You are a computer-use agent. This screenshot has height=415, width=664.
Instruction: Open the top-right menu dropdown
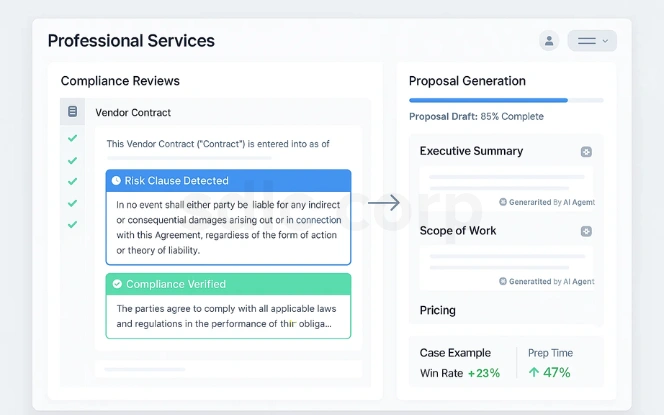tap(592, 41)
